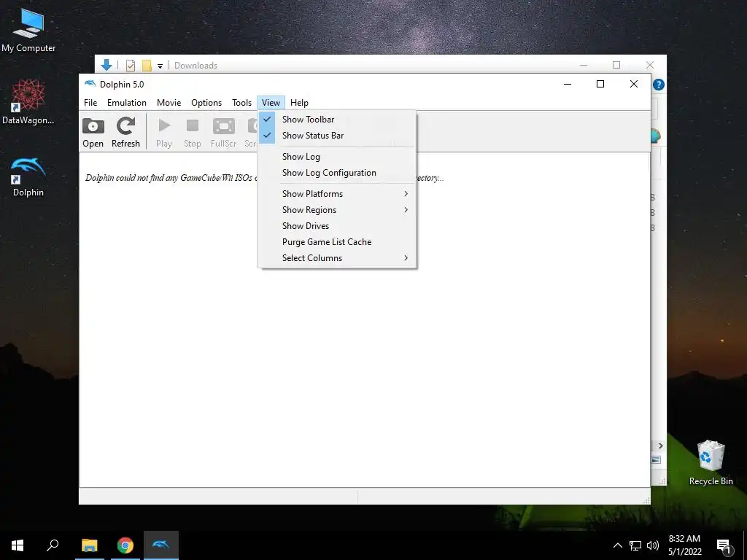Select the DataWagon desktop shortcut
This screenshot has height=560, width=747.
(x=28, y=102)
